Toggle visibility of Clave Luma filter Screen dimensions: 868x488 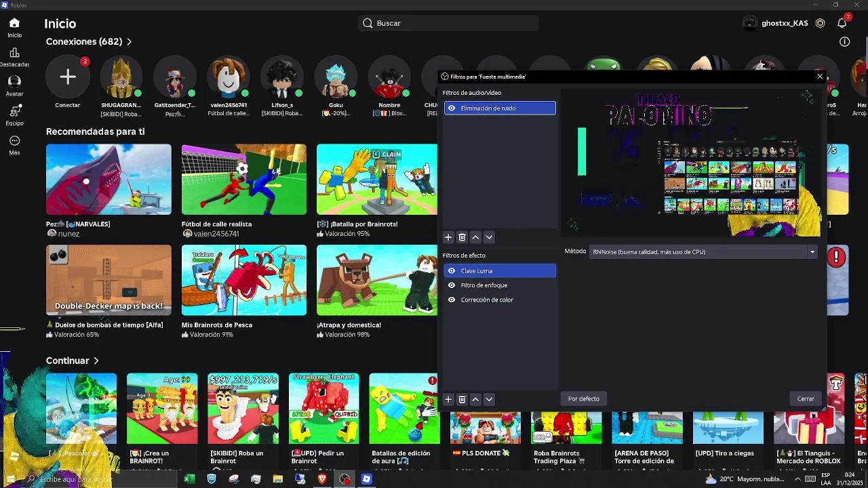(452, 271)
